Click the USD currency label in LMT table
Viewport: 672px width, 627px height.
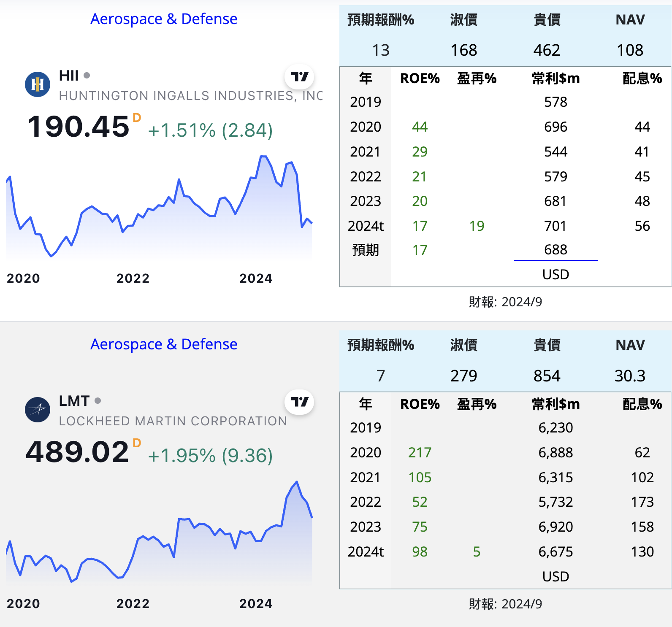coord(555,577)
